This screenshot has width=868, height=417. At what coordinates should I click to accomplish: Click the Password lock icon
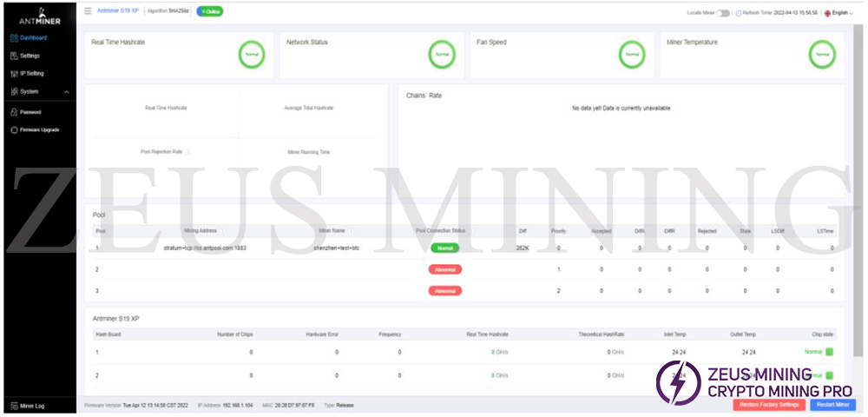click(14, 112)
